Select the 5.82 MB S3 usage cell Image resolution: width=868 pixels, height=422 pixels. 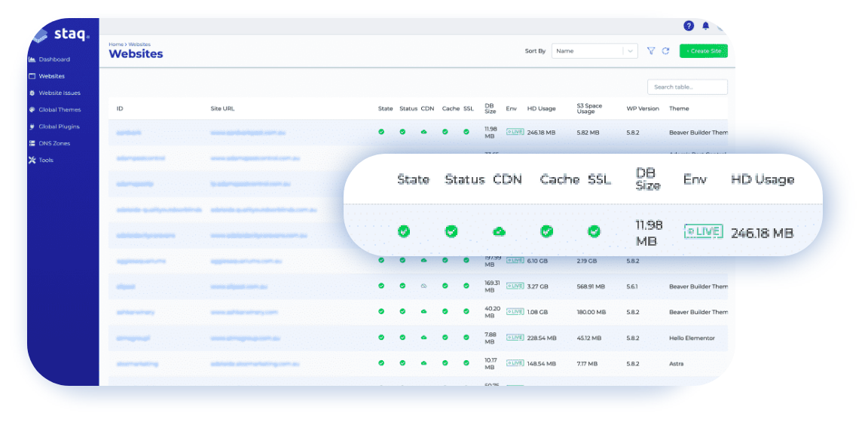(x=588, y=133)
